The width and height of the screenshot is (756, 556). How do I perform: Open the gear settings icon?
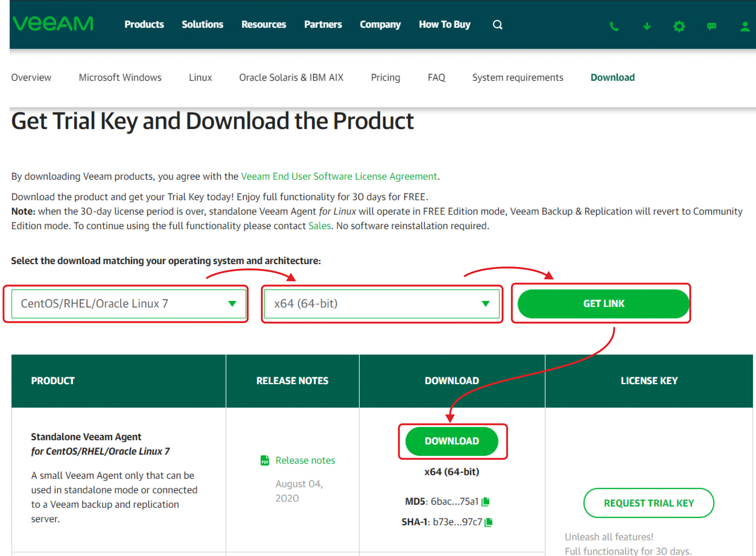click(679, 26)
